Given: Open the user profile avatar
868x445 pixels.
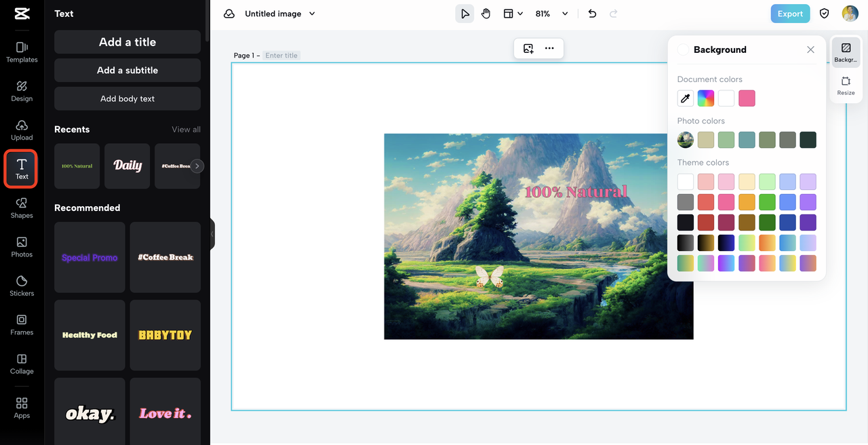Looking at the screenshot, I should point(850,14).
